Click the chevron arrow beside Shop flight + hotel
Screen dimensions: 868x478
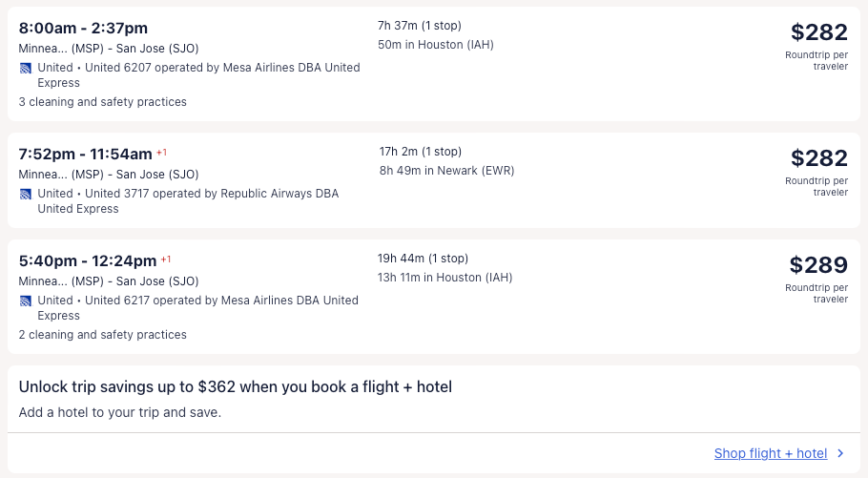[x=840, y=454]
